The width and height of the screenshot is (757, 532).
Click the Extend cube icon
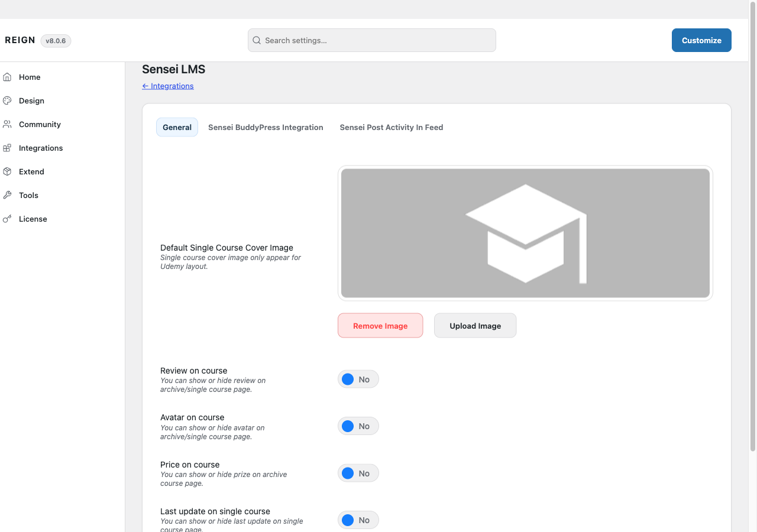7,171
